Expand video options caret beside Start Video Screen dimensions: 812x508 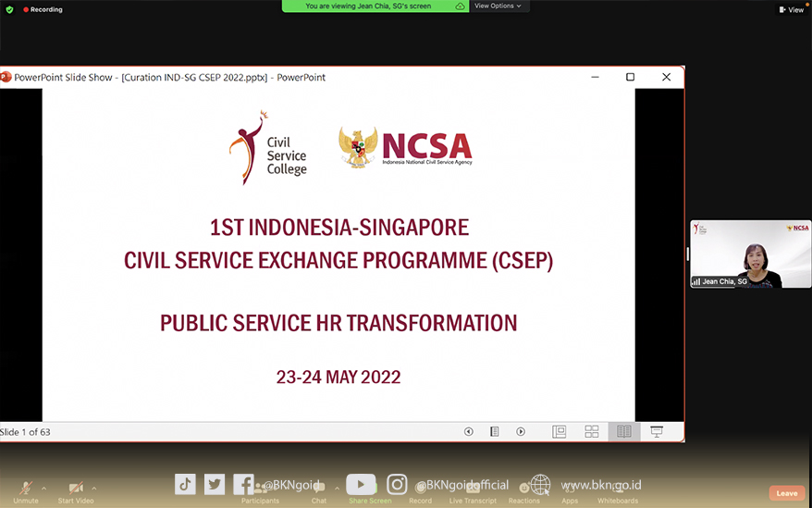click(x=93, y=488)
